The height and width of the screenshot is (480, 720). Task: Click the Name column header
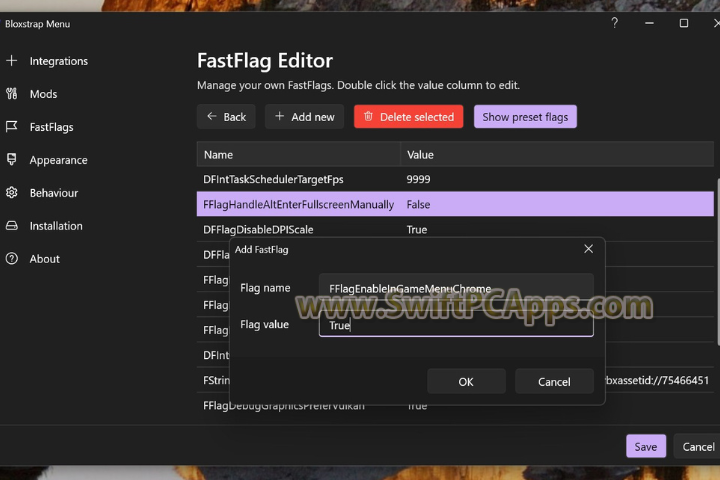tap(298, 154)
